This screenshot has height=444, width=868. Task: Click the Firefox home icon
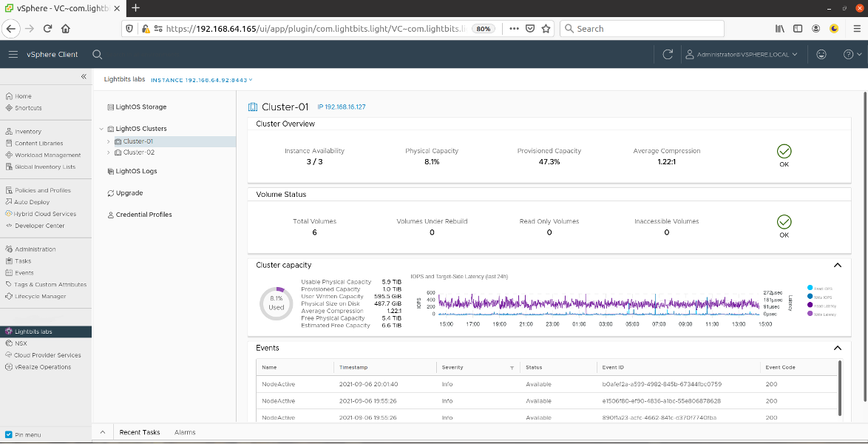(66, 29)
